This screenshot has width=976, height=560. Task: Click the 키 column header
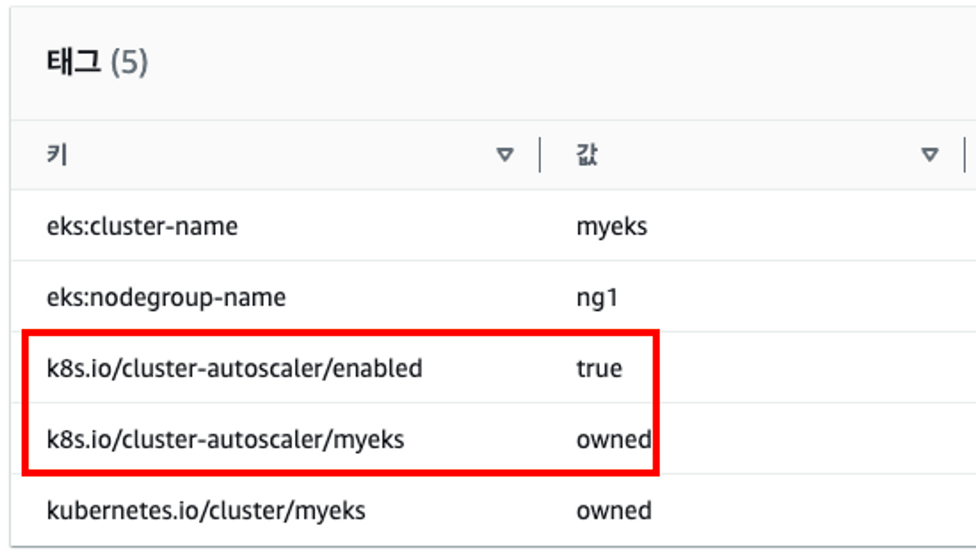[x=57, y=155]
